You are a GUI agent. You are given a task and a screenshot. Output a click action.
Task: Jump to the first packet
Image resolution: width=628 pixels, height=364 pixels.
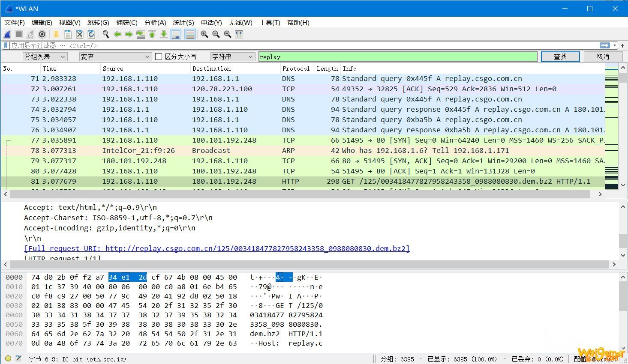click(x=152, y=34)
